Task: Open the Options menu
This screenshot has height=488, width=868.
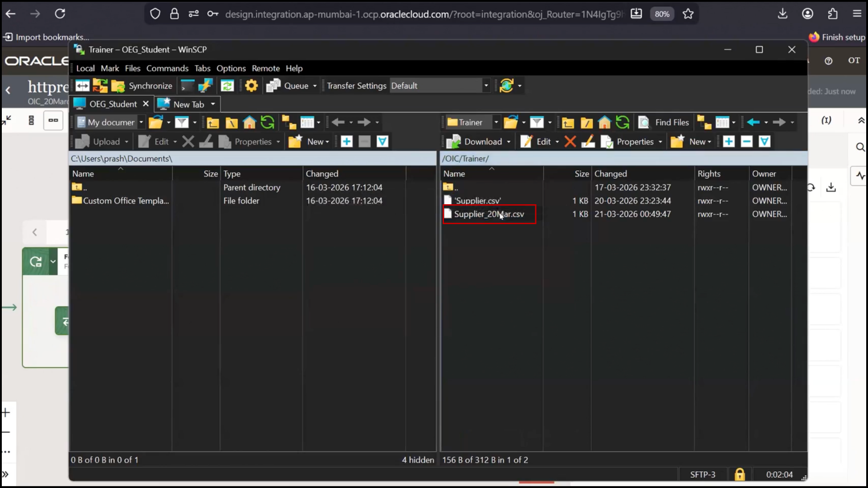Action: (x=231, y=68)
